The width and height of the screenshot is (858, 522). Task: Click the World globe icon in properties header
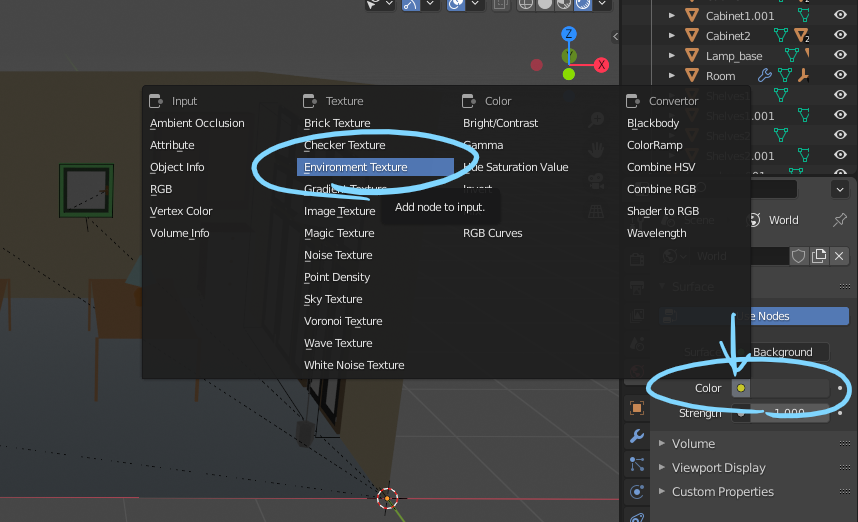tap(754, 220)
